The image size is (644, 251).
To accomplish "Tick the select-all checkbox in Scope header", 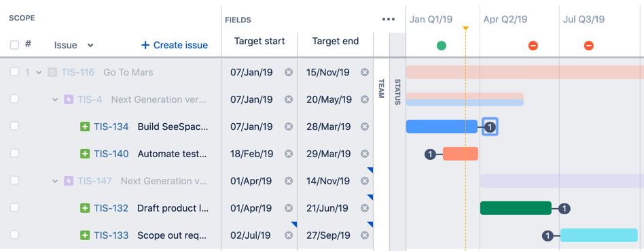I will tap(14, 45).
